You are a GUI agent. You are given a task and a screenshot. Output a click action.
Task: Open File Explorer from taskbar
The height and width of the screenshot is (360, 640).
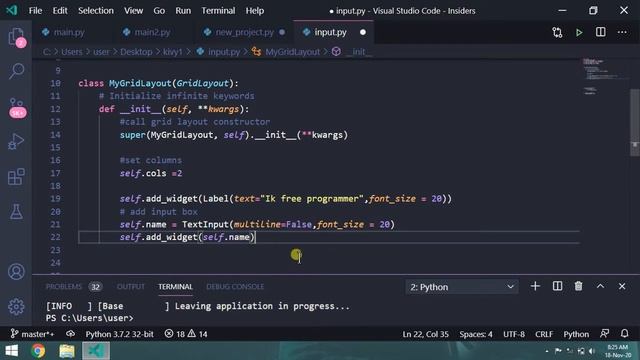(x=67, y=351)
